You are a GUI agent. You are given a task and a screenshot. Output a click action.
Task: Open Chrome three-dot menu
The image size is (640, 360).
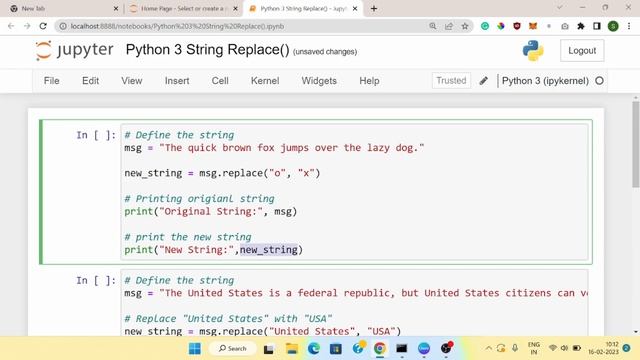629,26
